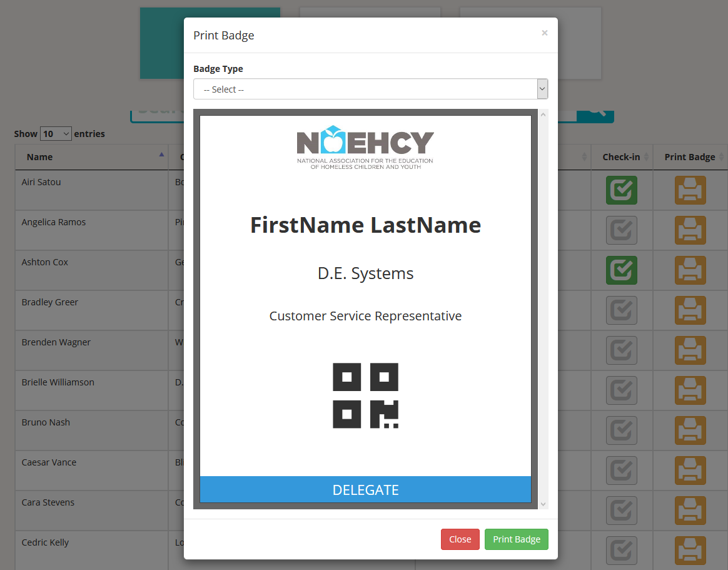This screenshot has height=570, width=728.
Task: Click print badge icon for Bruno Nash
Action: pos(690,430)
